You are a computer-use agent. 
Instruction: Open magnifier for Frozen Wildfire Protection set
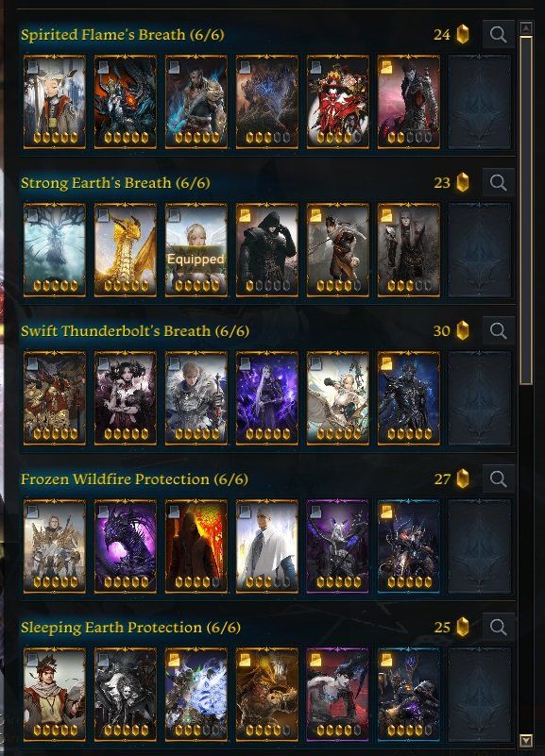point(498,479)
